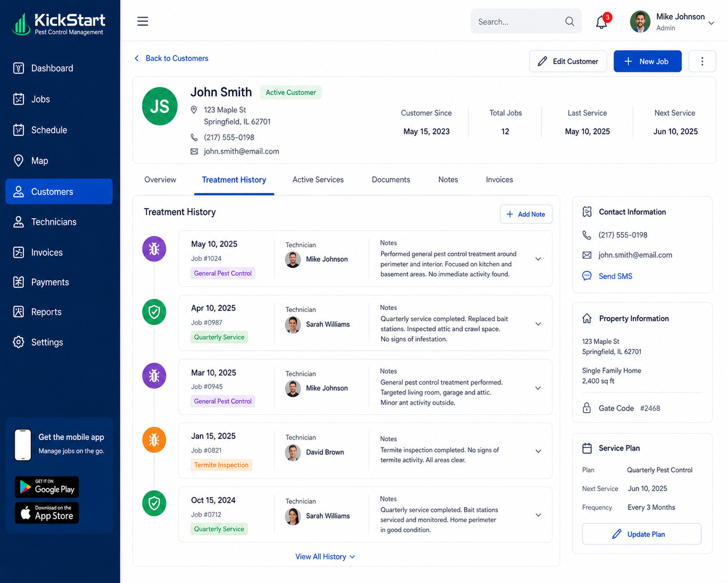Click phone icon in Contact Information card
The width and height of the screenshot is (728, 583).
click(587, 235)
